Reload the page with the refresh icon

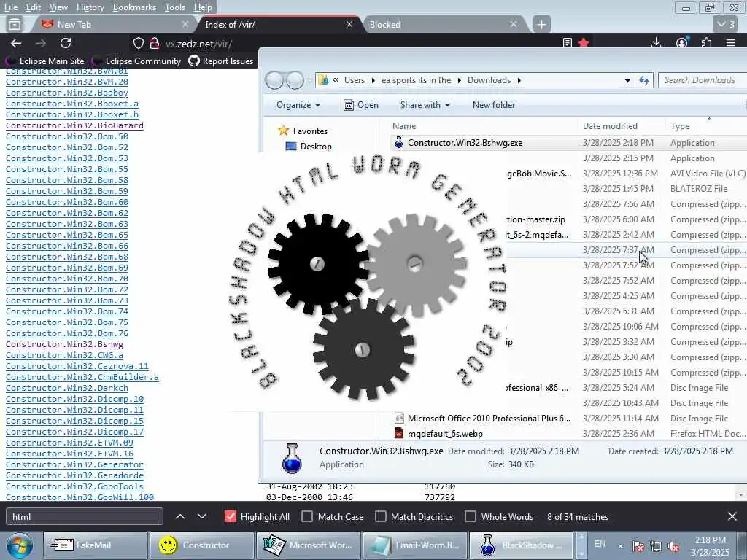coord(66,43)
